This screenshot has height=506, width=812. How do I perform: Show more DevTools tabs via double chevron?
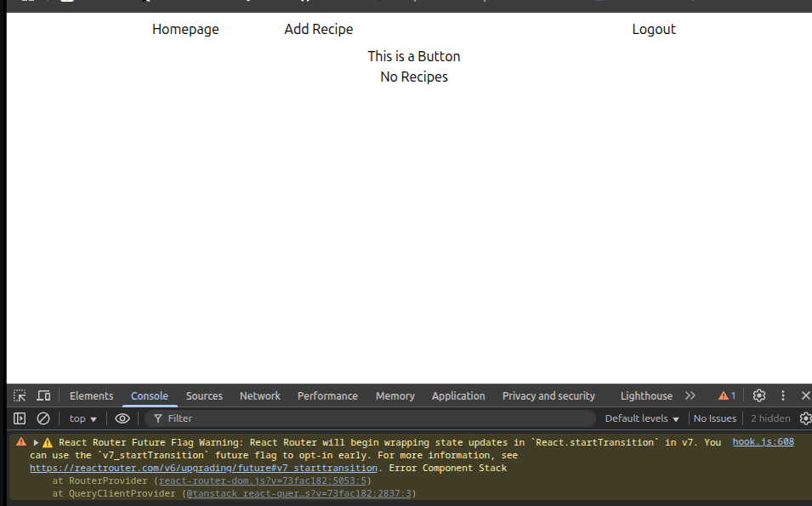(690, 395)
